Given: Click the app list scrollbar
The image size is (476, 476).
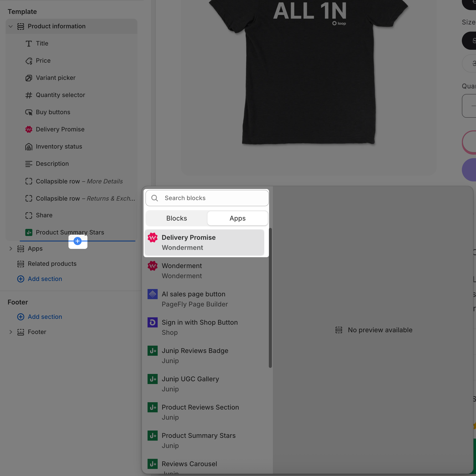Looking at the screenshot, I should pyautogui.click(x=270, y=298).
